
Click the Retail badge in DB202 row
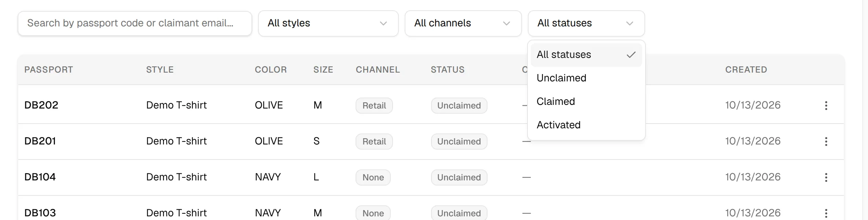374,106
